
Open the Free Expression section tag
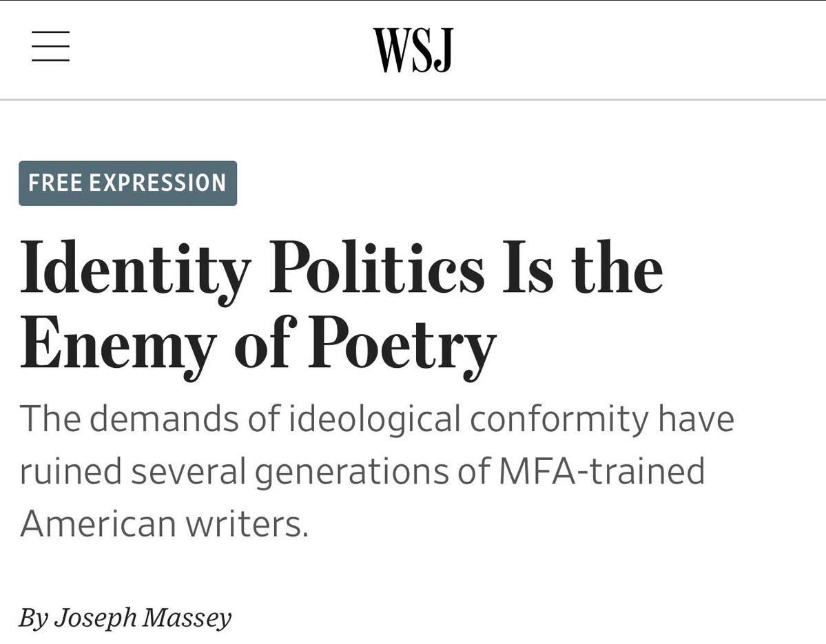(x=127, y=183)
